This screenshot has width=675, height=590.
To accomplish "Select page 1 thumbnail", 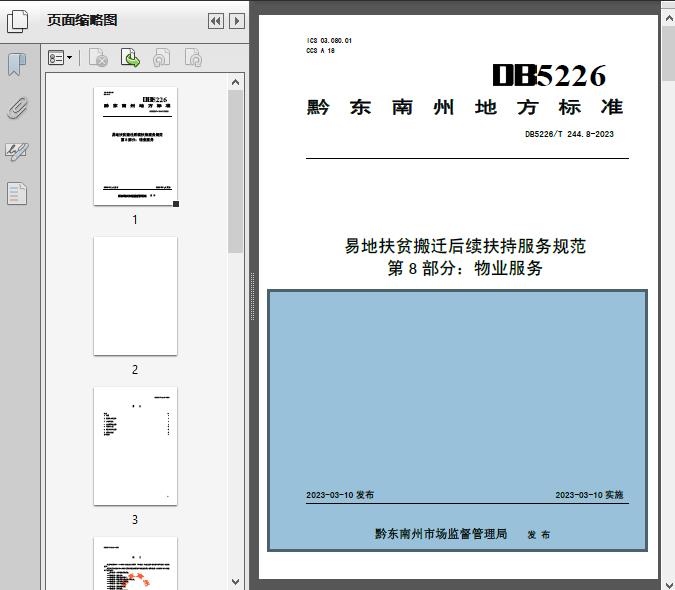I will click(x=135, y=146).
